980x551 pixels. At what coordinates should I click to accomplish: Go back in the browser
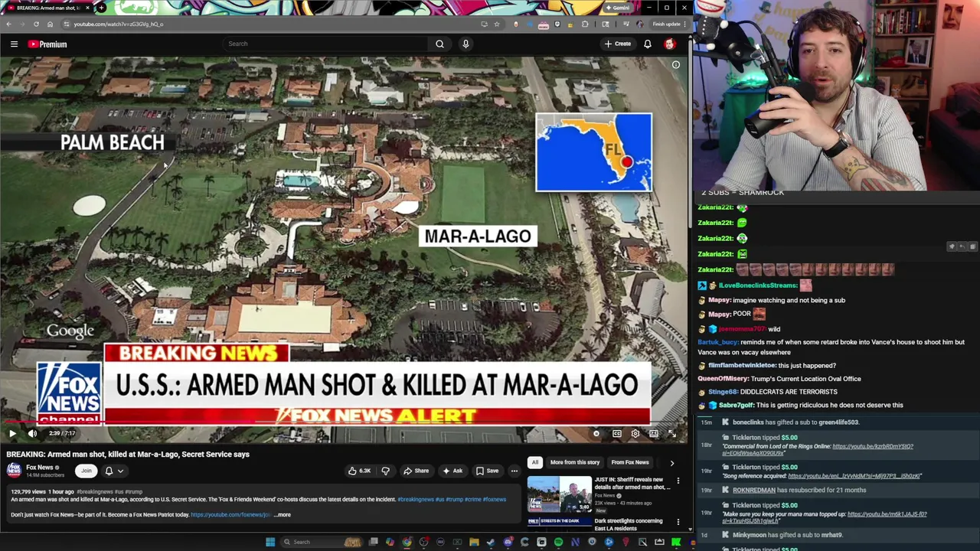8,24
